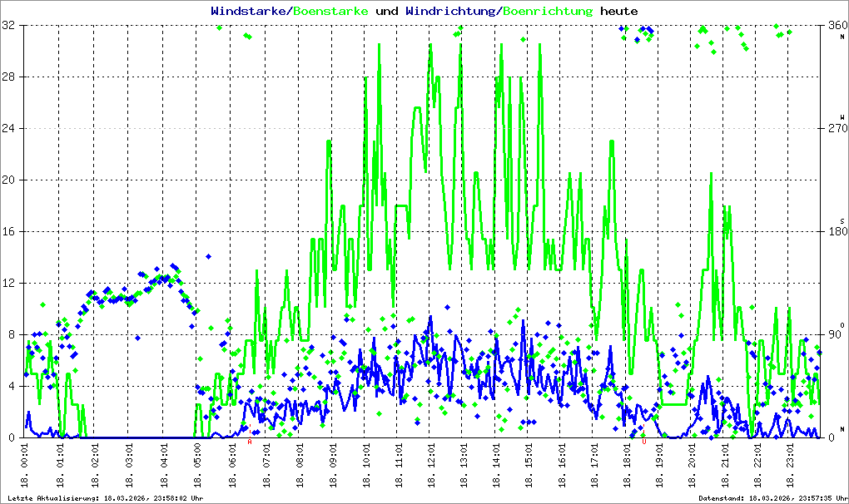
Task: Click time axis label "18. 20:01"
Action: click(692, 465)
